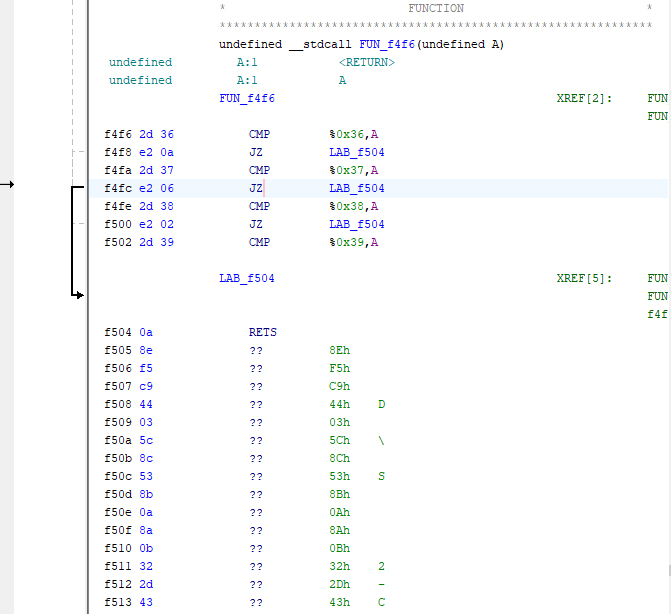Screen dimensions: 671x614
Task: Select the 44h data value at f508
Action: click(339, 404)
